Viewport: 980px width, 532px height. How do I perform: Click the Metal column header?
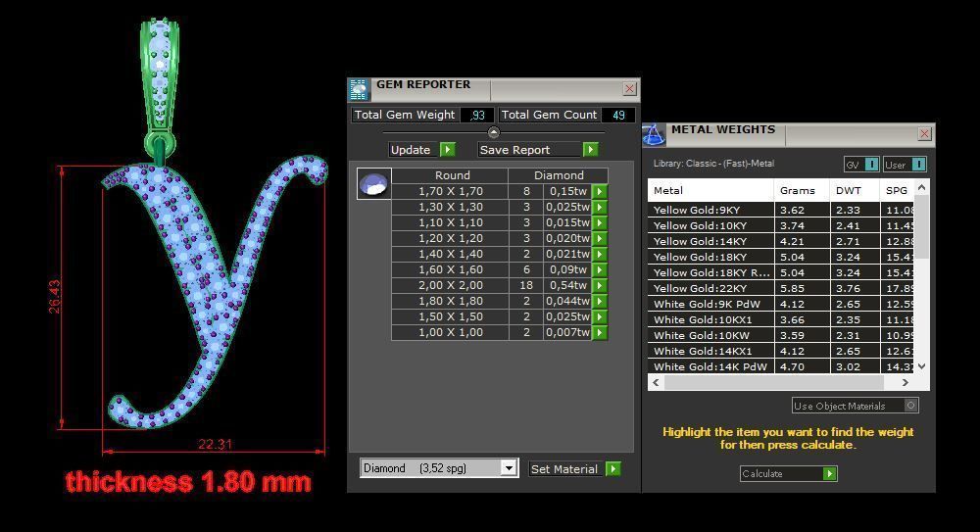710,190
